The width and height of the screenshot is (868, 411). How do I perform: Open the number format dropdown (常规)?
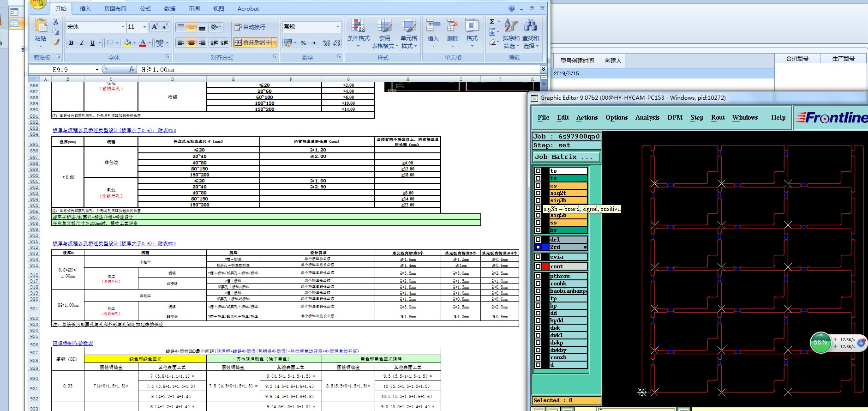click(338, 27)
